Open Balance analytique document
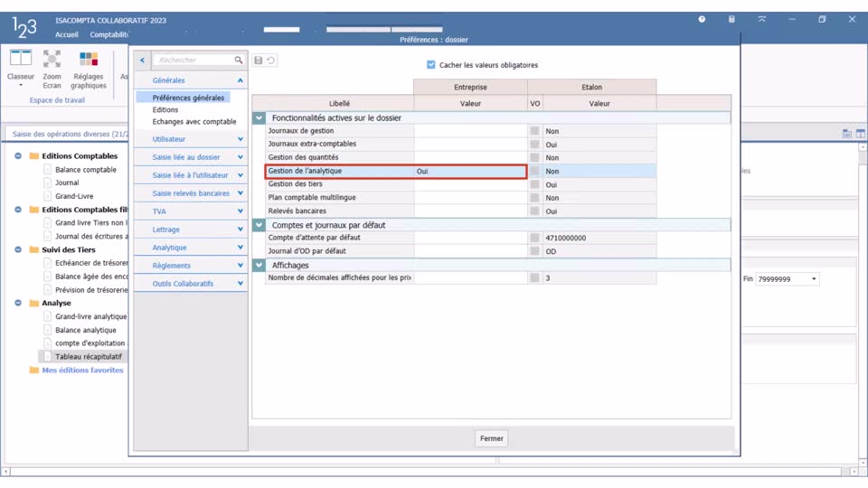 (x=85, y=331)
